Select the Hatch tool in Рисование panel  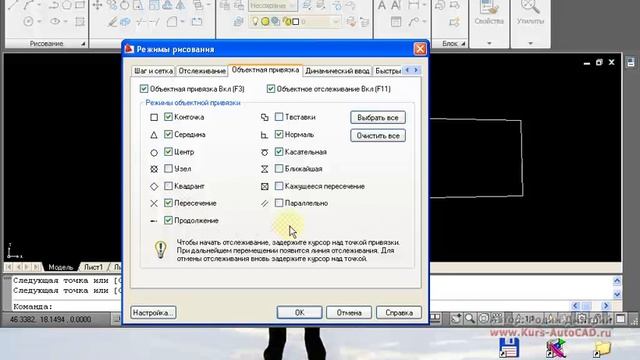pyautogui.click(x=80, y=21)
